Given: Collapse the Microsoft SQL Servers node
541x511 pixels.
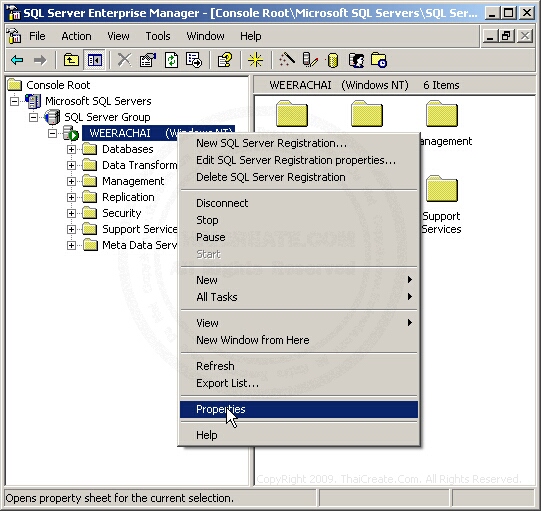Looking at the screenshot, I should pyautogui.click(x=14, y=101).
